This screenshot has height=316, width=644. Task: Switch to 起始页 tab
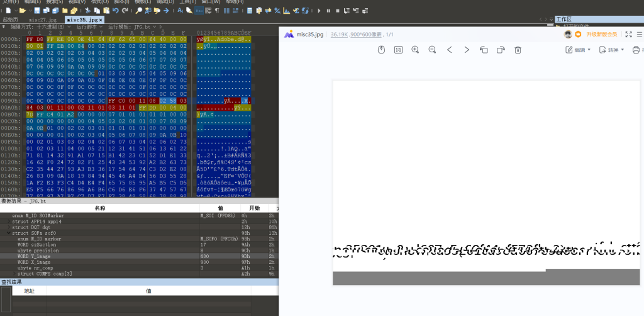coord(11,20)
